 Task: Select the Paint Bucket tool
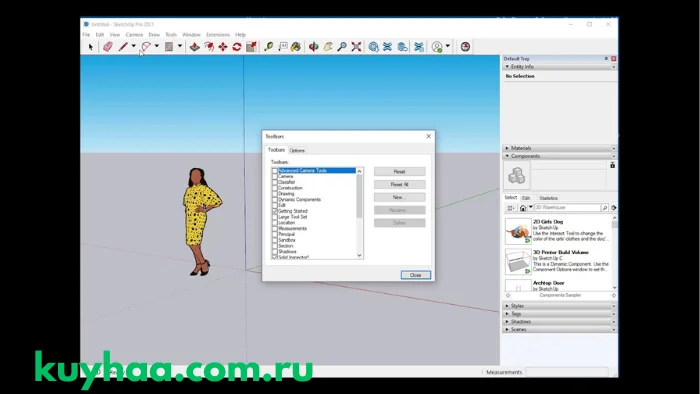coord(296,47)
